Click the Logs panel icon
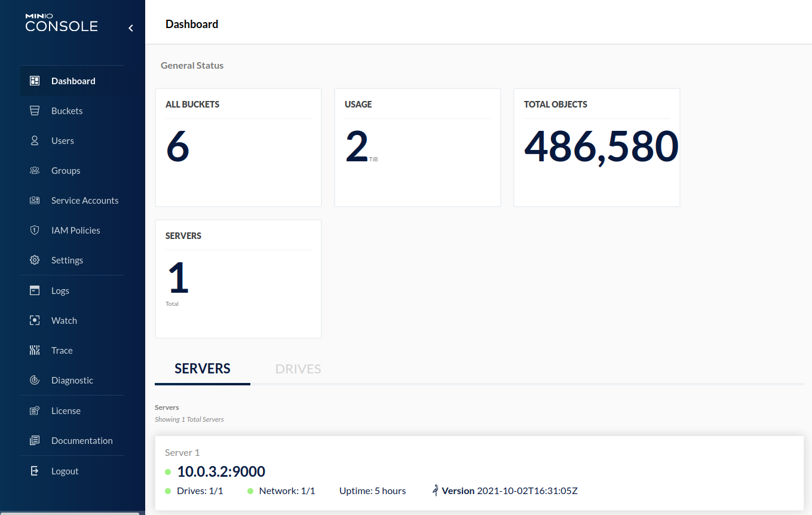 (x=35, y=290)
